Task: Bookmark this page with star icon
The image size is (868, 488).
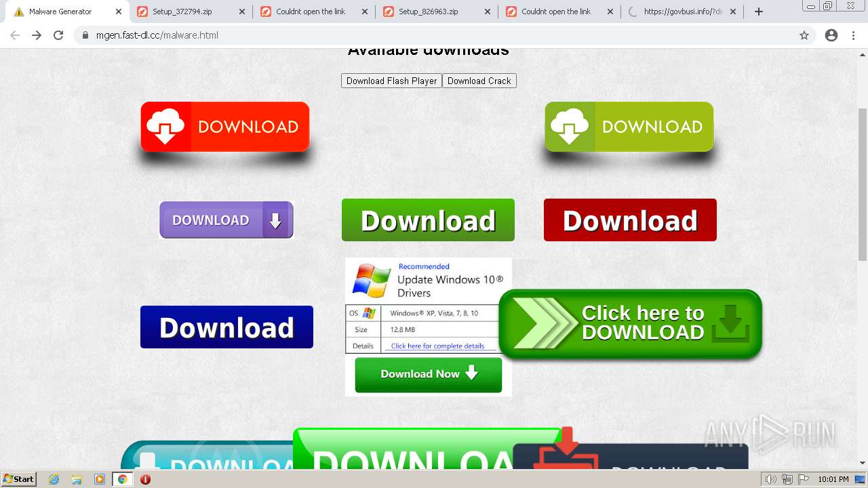Action: [x=804, y=35]
